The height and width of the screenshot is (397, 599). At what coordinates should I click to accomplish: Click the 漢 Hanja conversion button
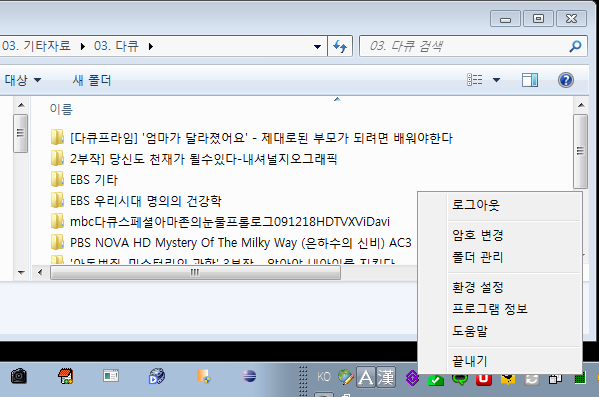coord(386,378)
